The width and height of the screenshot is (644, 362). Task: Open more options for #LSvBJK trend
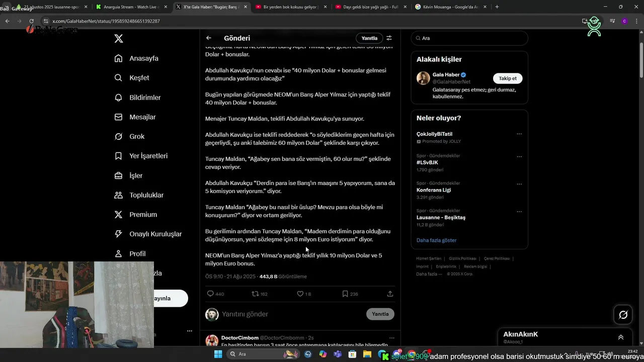(519, 156)
